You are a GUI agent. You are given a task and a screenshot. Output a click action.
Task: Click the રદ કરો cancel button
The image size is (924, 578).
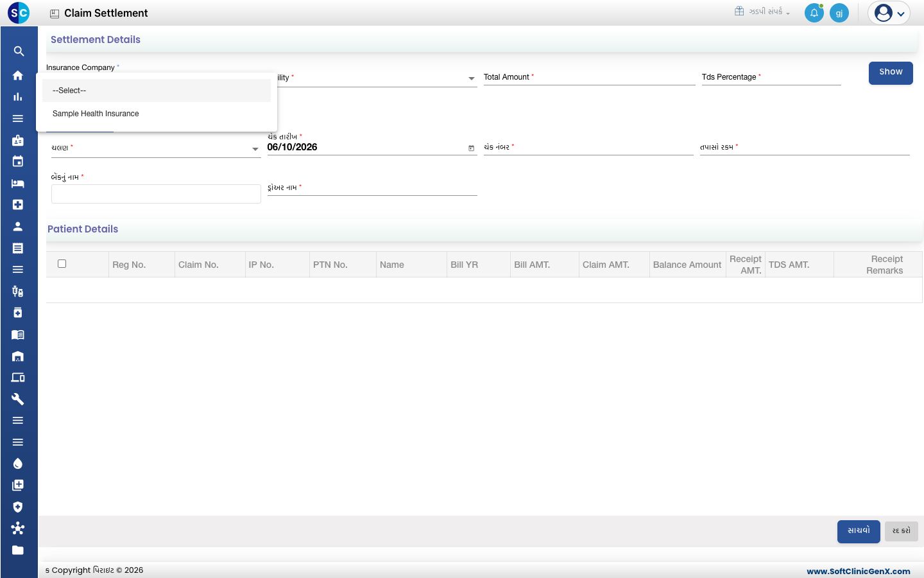[902, 531]
